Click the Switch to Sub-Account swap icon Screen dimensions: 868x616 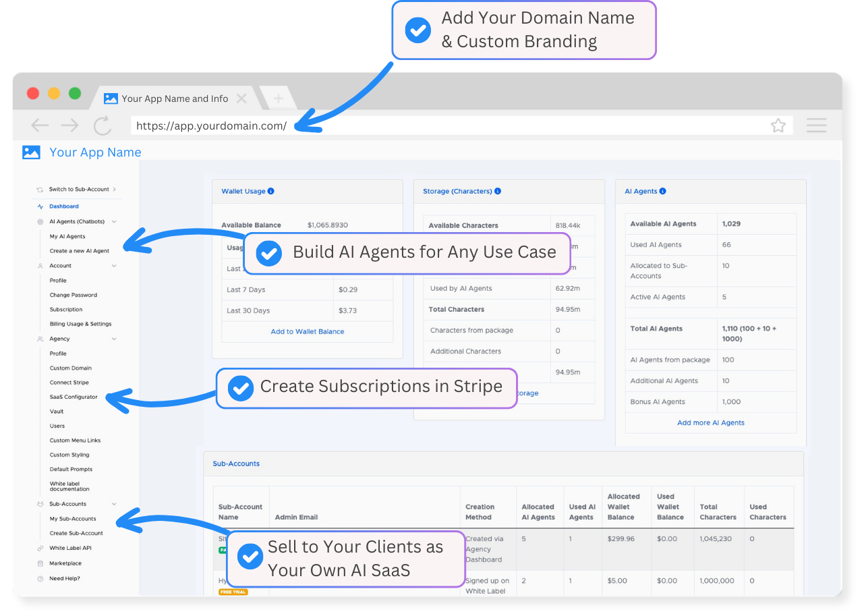tap(40, 190)
